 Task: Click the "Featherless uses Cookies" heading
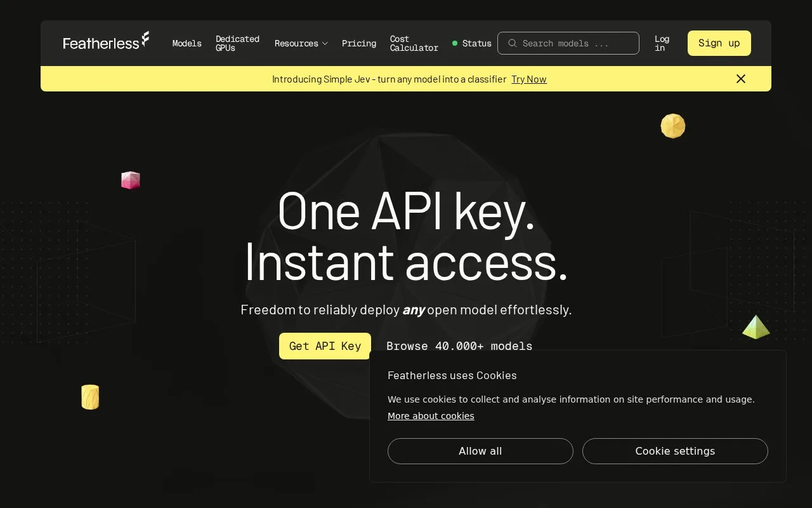[452, 375]
